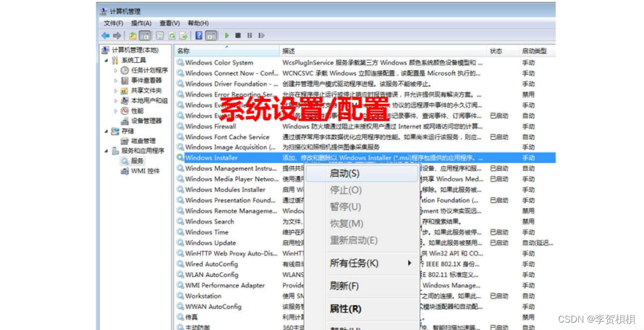Open the 查看(V) menu

(x=170, y=23)
